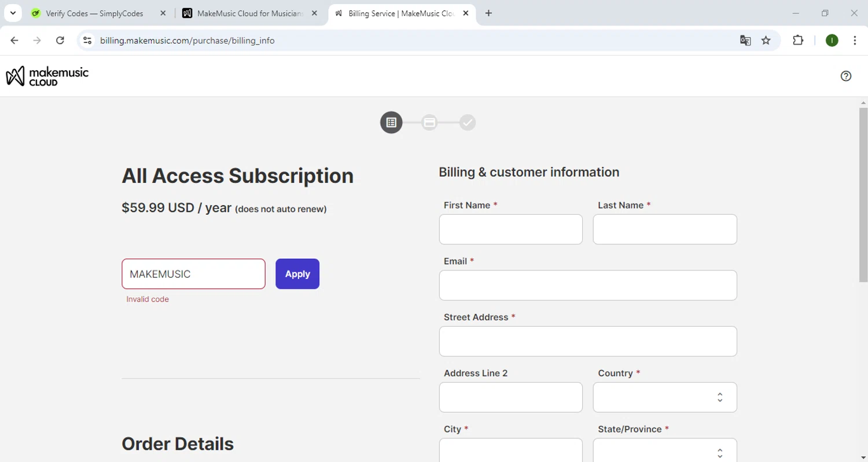Click the MakeMusic Cloud logo
Viewport: 868px width, 462px height.
[47, 76]
